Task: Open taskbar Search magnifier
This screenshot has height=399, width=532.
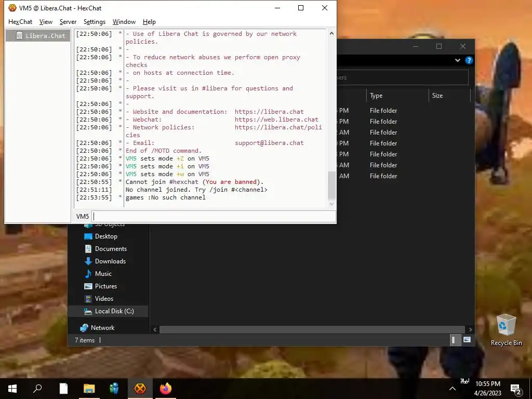Action: pyautogui.click(x=37, y=389)
